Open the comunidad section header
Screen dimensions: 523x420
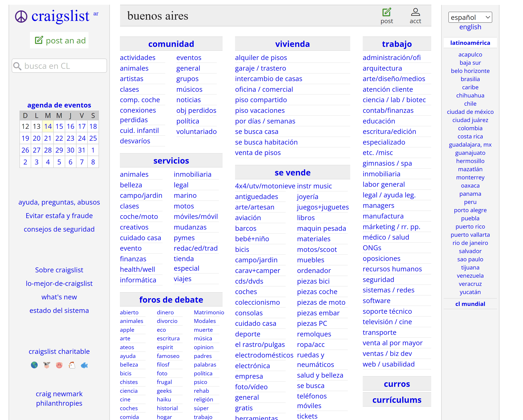pyautogui.click(x=171, y=44)
